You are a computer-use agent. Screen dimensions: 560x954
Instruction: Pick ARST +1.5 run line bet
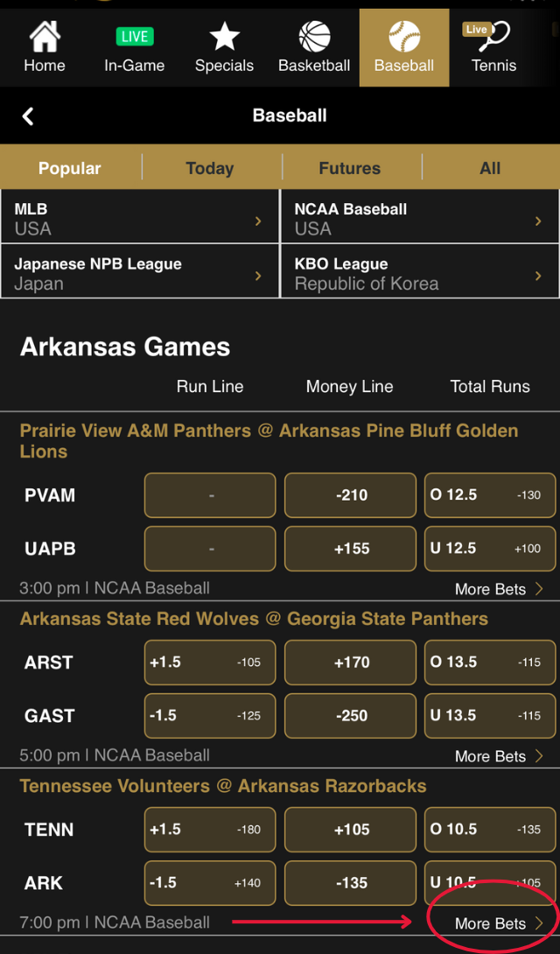210,663
